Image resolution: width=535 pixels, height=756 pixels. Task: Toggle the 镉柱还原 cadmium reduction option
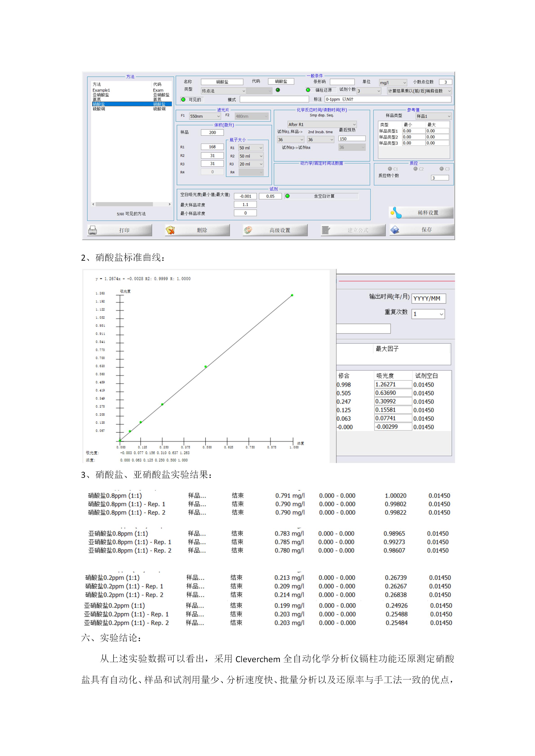tap(308, 90)
